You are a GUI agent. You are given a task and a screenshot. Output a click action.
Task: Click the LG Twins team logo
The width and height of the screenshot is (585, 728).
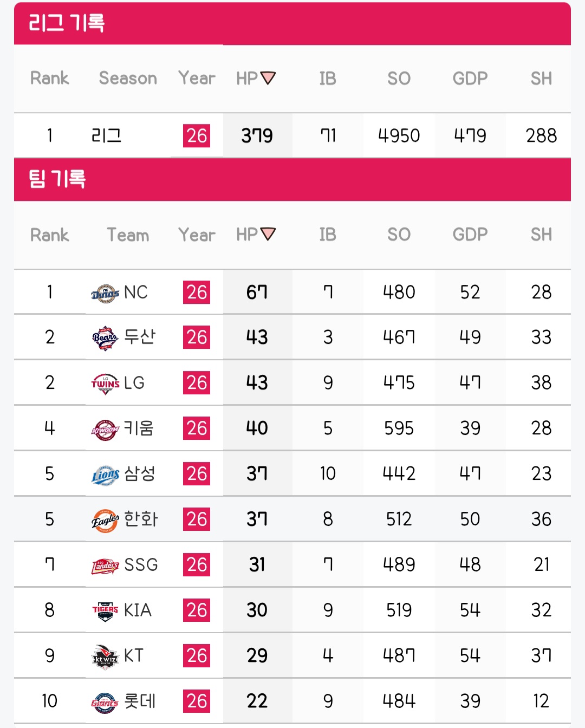[x=105, y=384]
